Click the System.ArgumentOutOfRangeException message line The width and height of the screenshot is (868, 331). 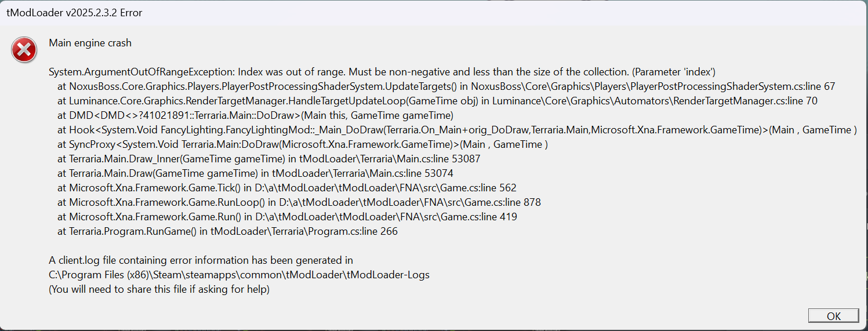[382, 72]
